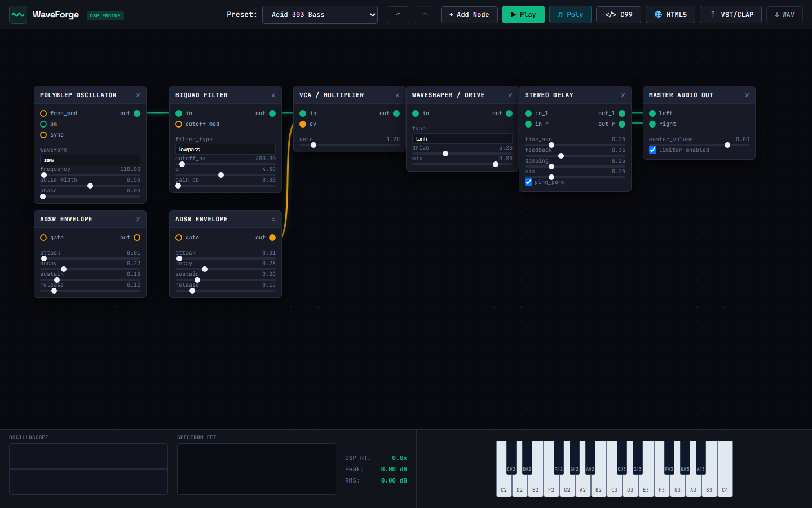The width and height of the screenshot is (812, 508).
Task: Click the F#2 black piano key
Action: click(558, 458)
